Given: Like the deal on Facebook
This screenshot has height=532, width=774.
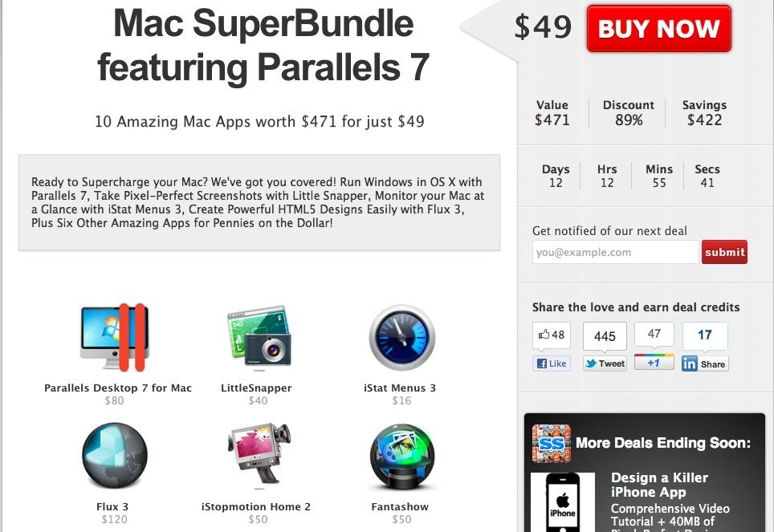Looking at the screenshot, I should click(551, 363).
